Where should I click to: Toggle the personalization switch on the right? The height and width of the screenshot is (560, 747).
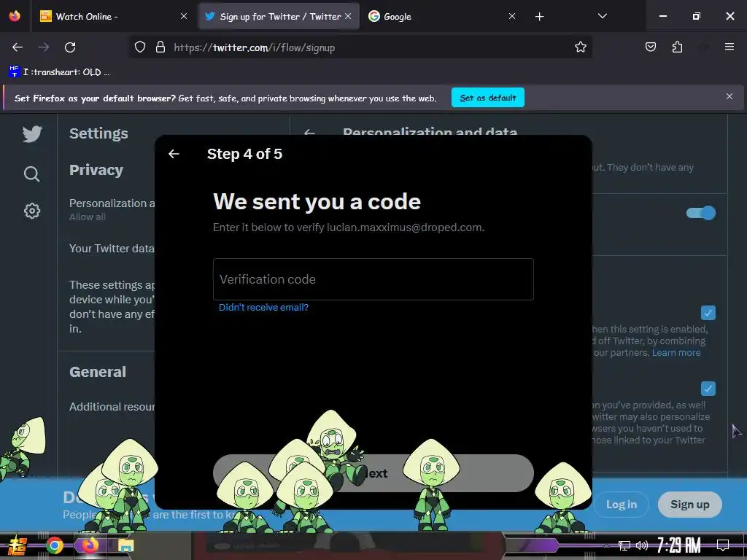[701, 213]
